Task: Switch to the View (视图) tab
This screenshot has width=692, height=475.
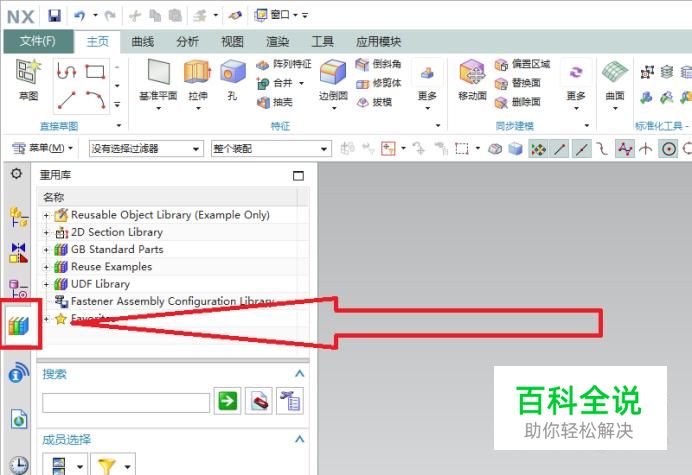Action: pos(233,41)
